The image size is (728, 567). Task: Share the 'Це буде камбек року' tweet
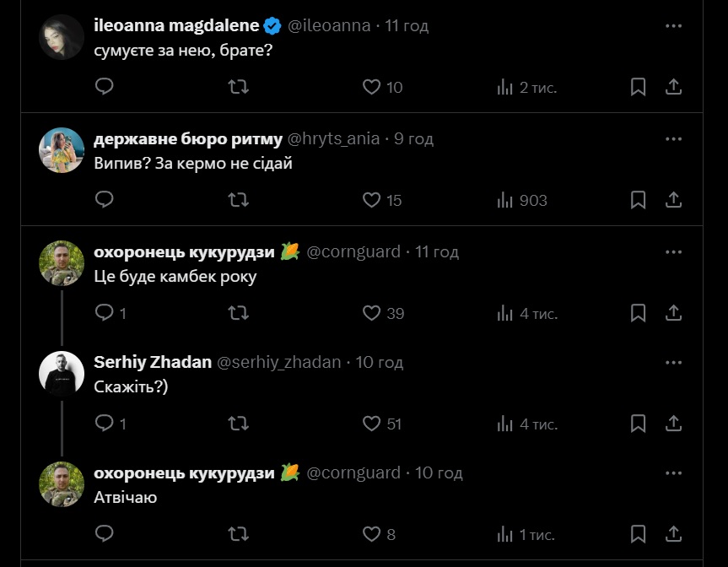(x=674, y=313)
